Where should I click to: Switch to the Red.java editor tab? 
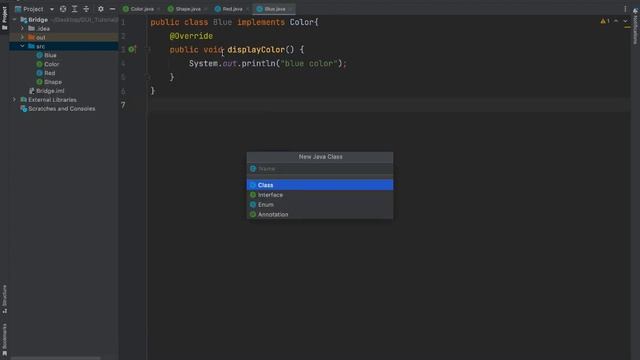pos(233,9)
